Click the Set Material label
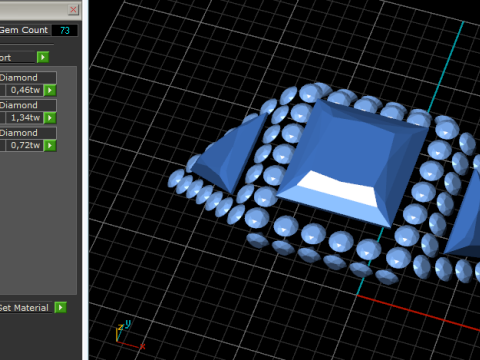480x360 pixels. click(24, 308)
